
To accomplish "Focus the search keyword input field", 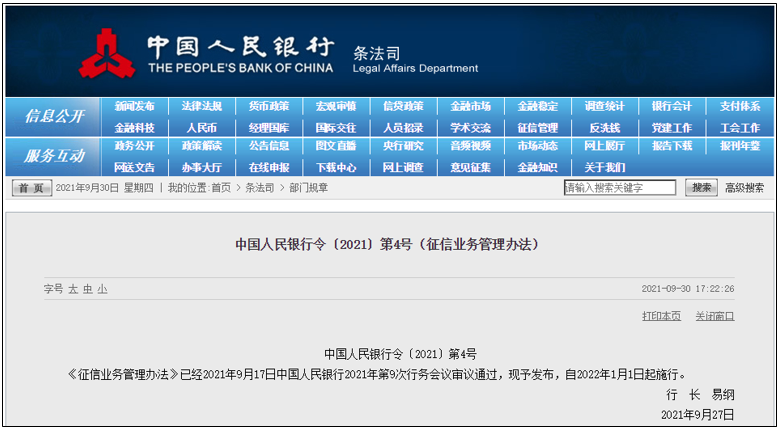I will 620,187.
